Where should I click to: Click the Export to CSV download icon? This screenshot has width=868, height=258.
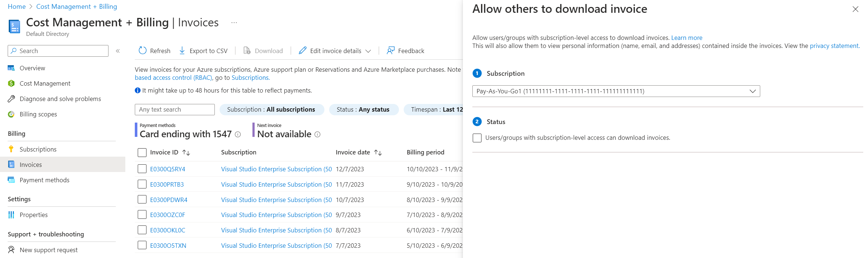point(182,51)
